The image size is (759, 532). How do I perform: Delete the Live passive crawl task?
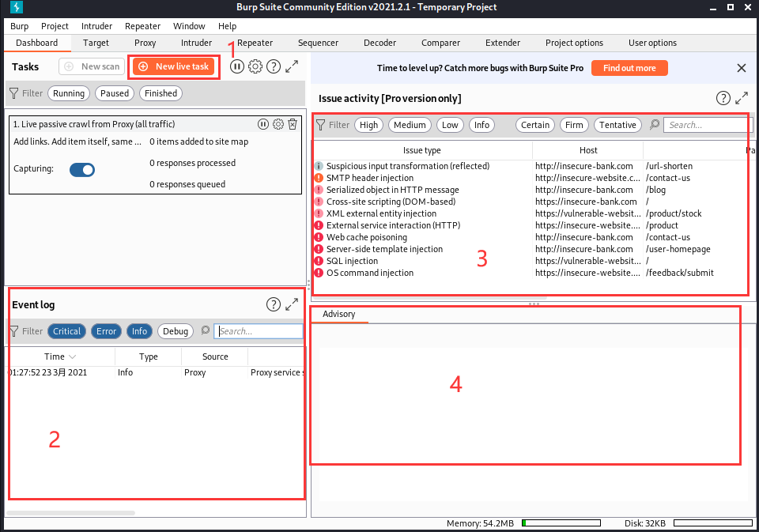(x=293, y=124)
